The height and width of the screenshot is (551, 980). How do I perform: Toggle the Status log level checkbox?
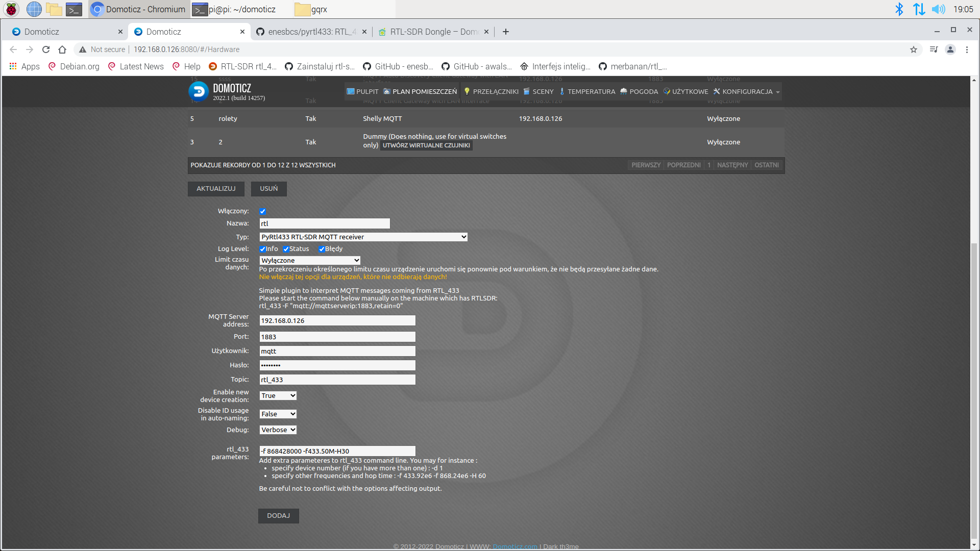pyautogui.click(x=286, y=249)
